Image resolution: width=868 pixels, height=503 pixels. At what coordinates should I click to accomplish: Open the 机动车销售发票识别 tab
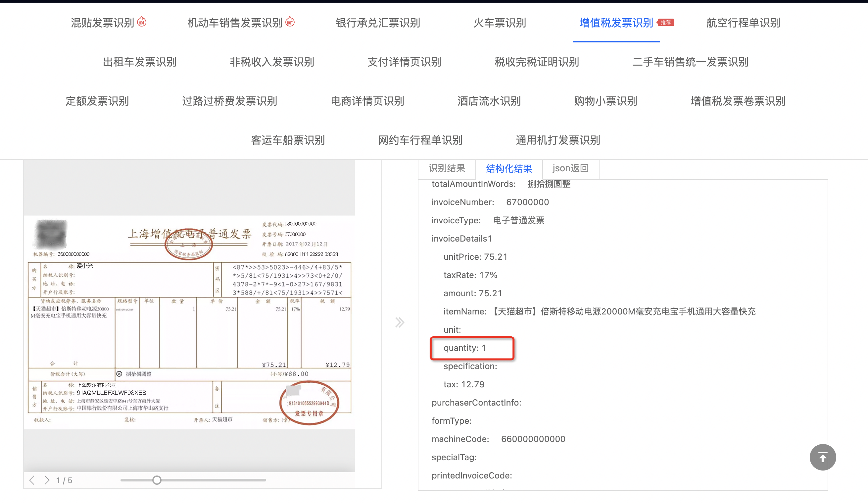(235, 23)
